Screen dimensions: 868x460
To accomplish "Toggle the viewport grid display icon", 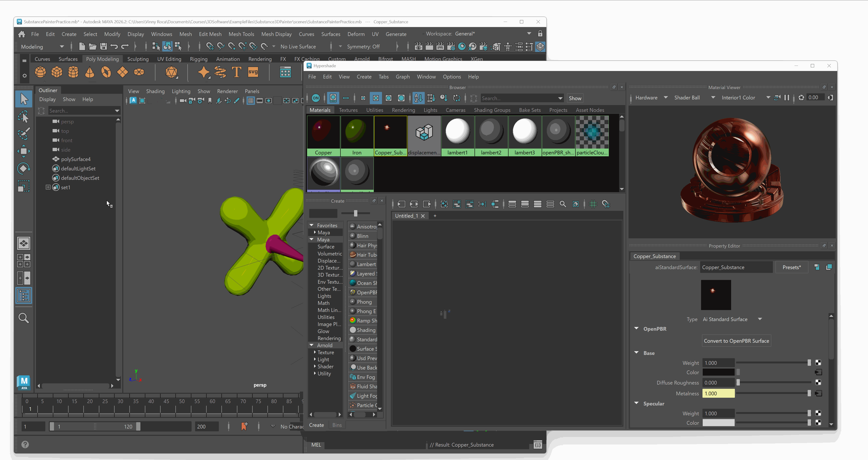I will 251,101.
